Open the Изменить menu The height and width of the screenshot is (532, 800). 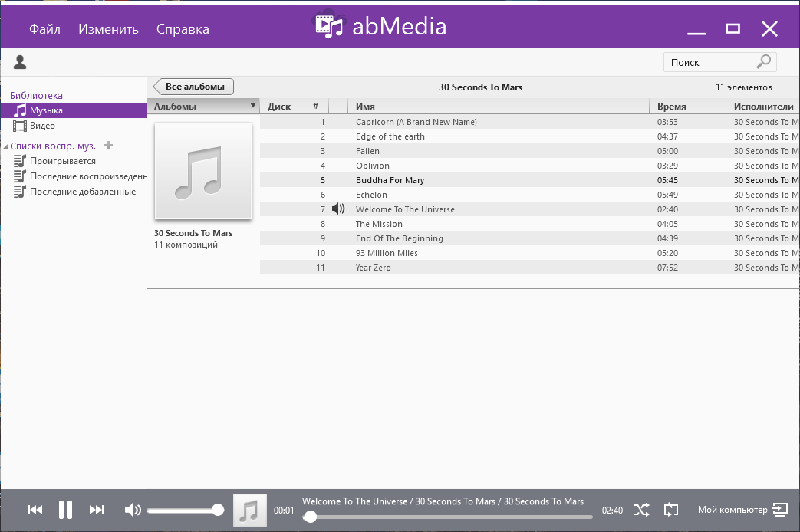[x=108, y=29]
